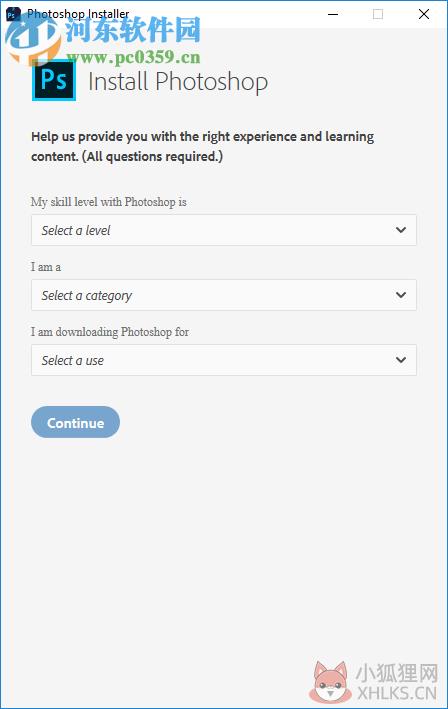
Task: Click the Continue button
Action: [75, 422]
